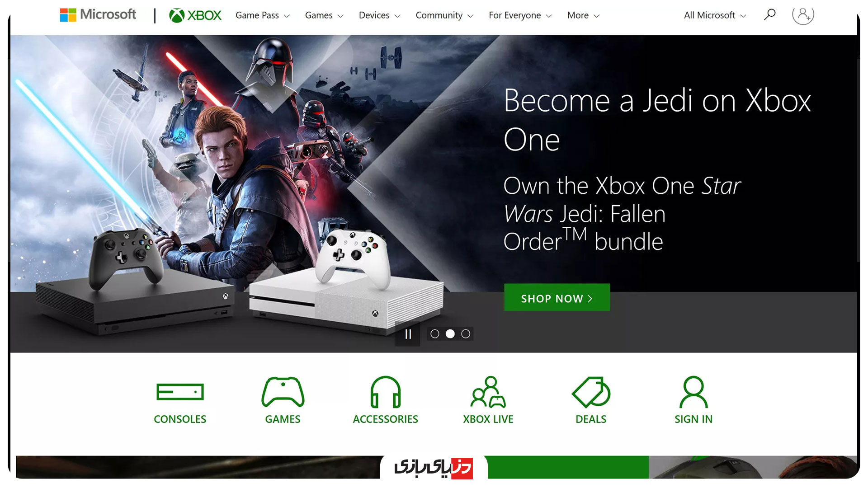The height and width of the screenshot is (488, 868).
Task: Click the Sign In person icon
Action: coord(693,392)
